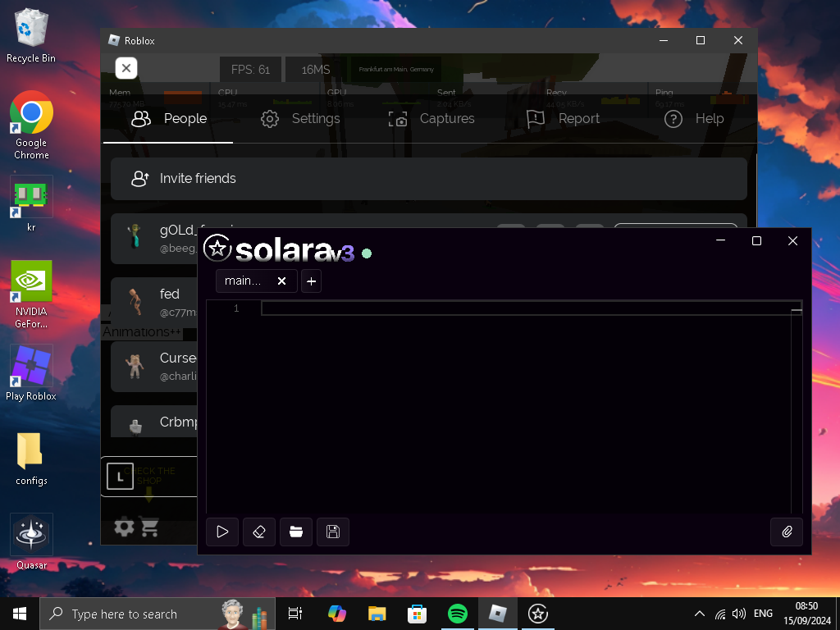Click the in-game gear settings icon in Roblox
This screenshot has height=630, width=840.
125,527
